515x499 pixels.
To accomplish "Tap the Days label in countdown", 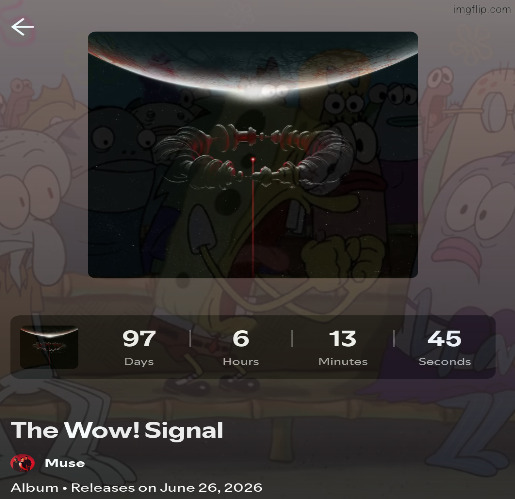I will [139, 362].
